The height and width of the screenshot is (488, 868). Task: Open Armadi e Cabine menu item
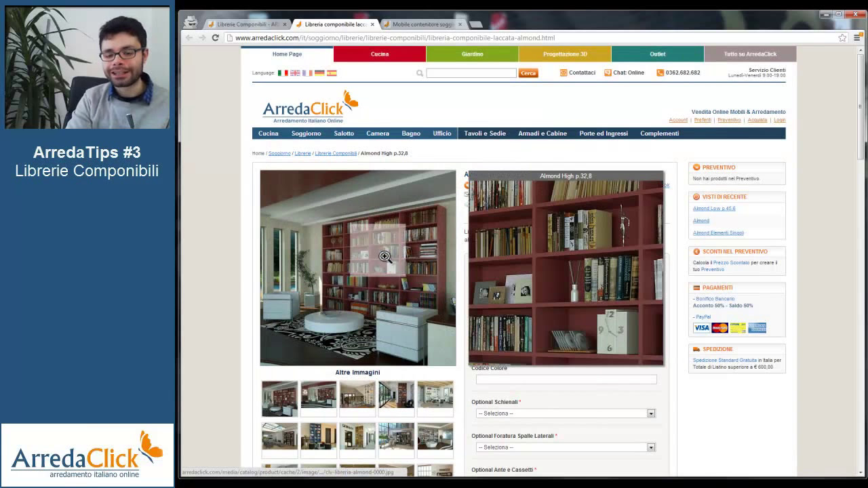point(542,134)
